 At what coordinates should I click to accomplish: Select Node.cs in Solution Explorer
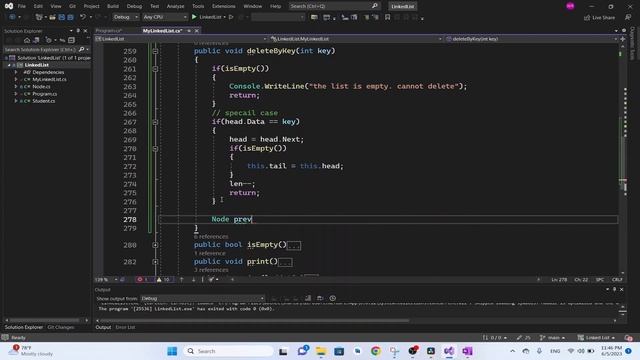tap(41, 87)
